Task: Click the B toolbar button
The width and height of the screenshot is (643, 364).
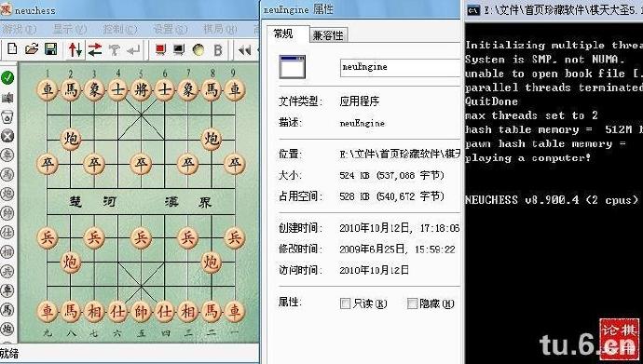Action: pyautogui.click(x=218, y=50)
